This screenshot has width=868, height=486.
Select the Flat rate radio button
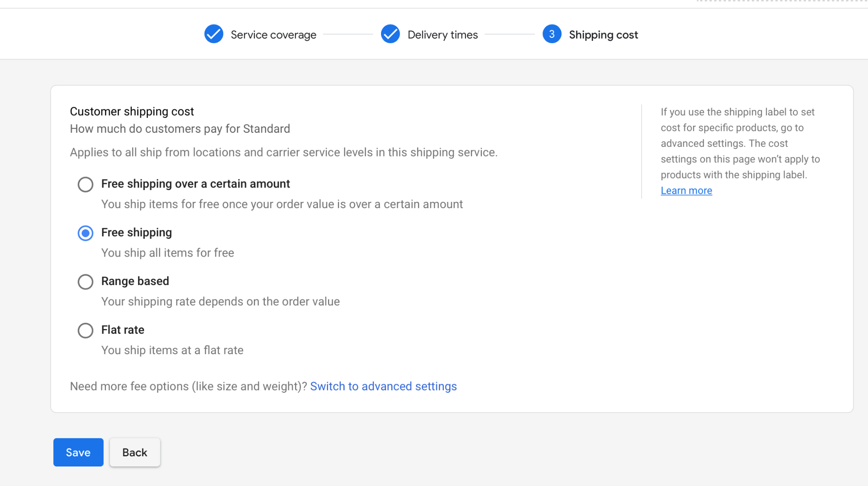85,331
